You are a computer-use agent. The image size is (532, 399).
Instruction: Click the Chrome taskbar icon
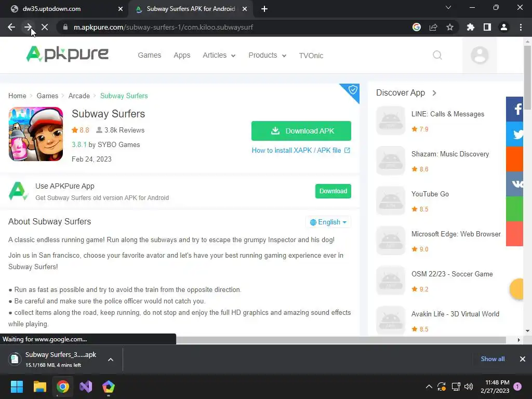63,387
